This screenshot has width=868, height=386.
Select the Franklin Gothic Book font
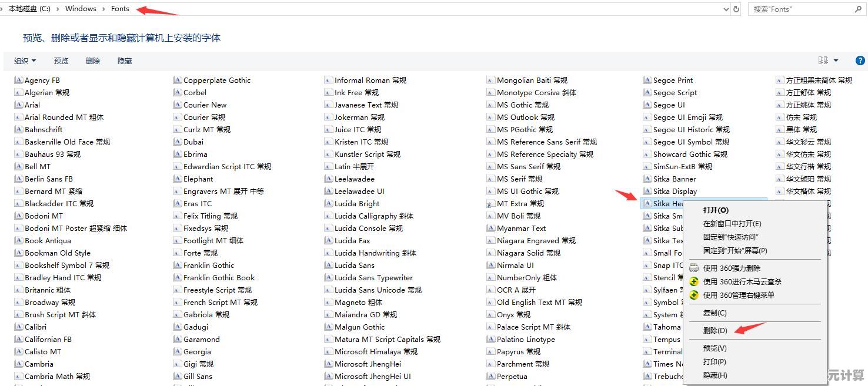pyautogui.click(x=215, y=277)
